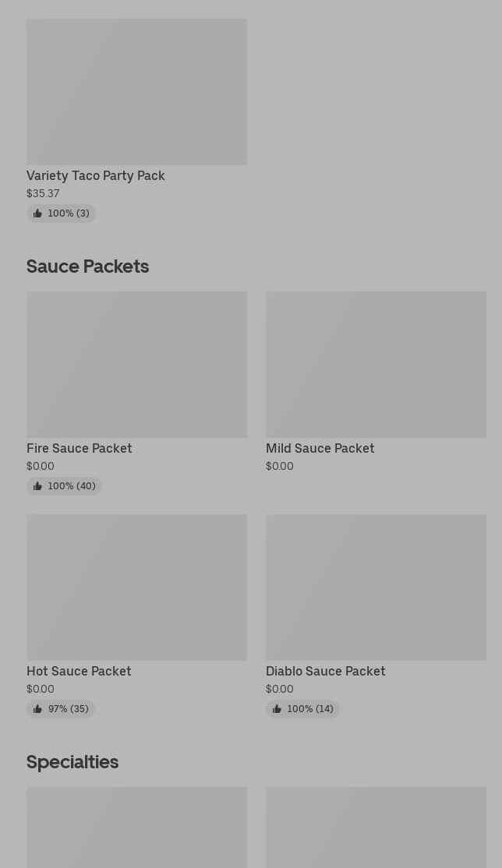Open the left item image under Specialties
Screen dimensions: 502x868
tap(136, 827)
